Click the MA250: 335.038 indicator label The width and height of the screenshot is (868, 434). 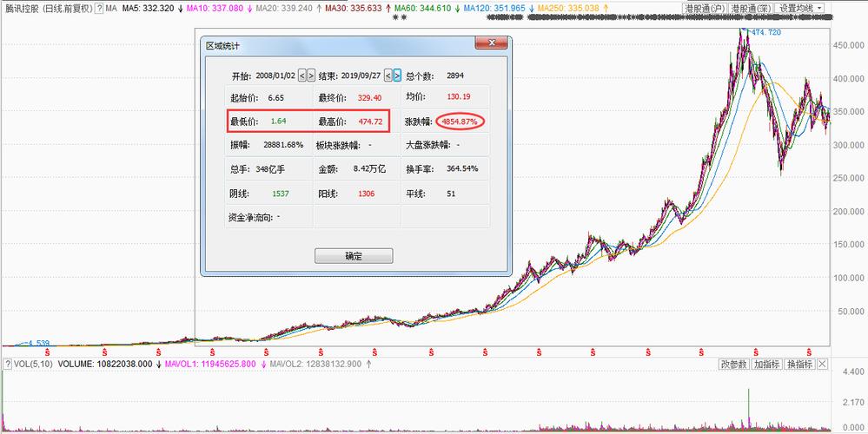[x=568, y=9]
